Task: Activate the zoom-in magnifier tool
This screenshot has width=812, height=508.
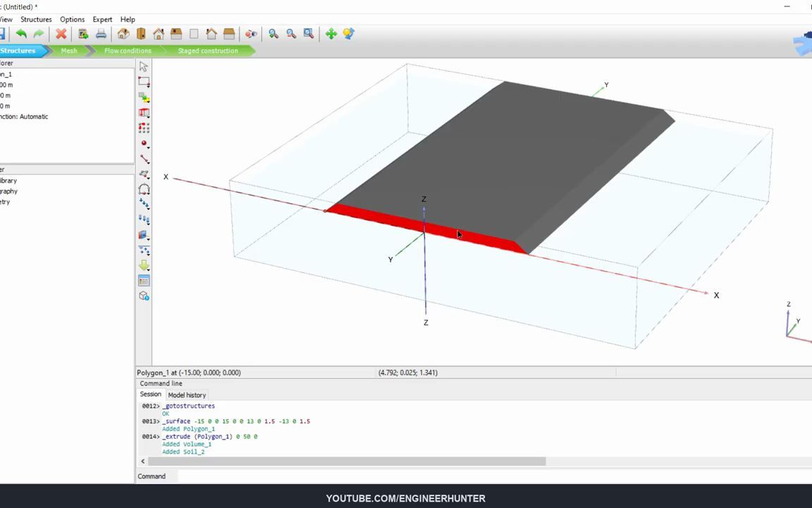Action: pos(273,33)
